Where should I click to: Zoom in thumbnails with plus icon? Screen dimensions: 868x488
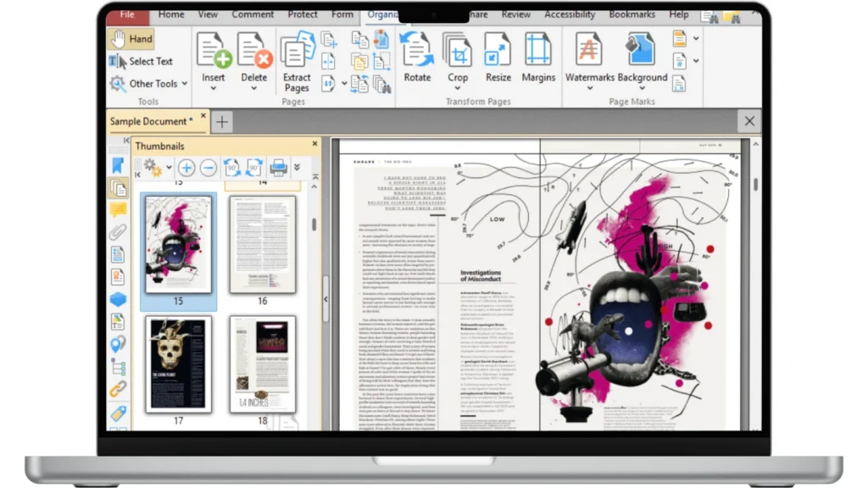tap(186, 168)
